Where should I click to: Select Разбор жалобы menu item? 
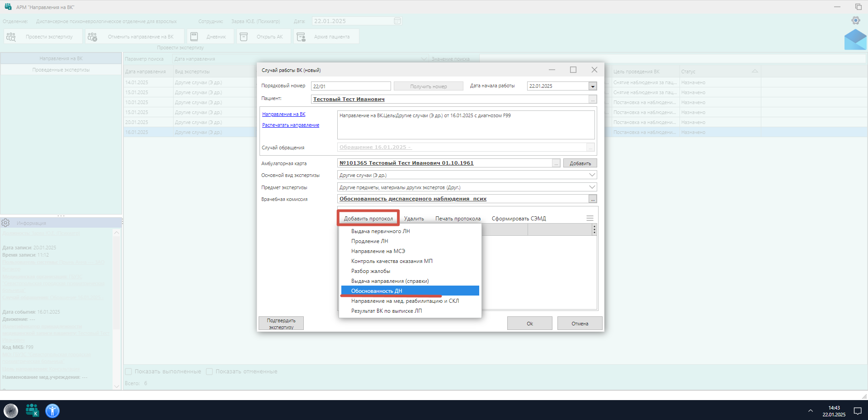410,271
